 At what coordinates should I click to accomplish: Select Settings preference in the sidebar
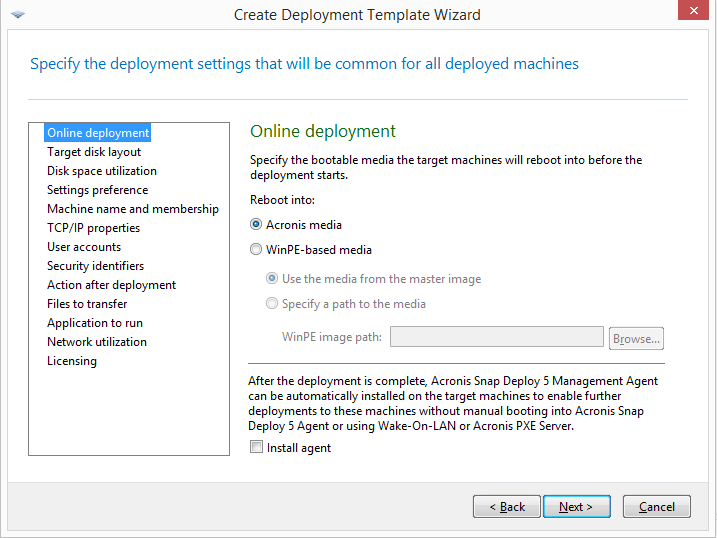pyautogui.click(x=97, y=190)
